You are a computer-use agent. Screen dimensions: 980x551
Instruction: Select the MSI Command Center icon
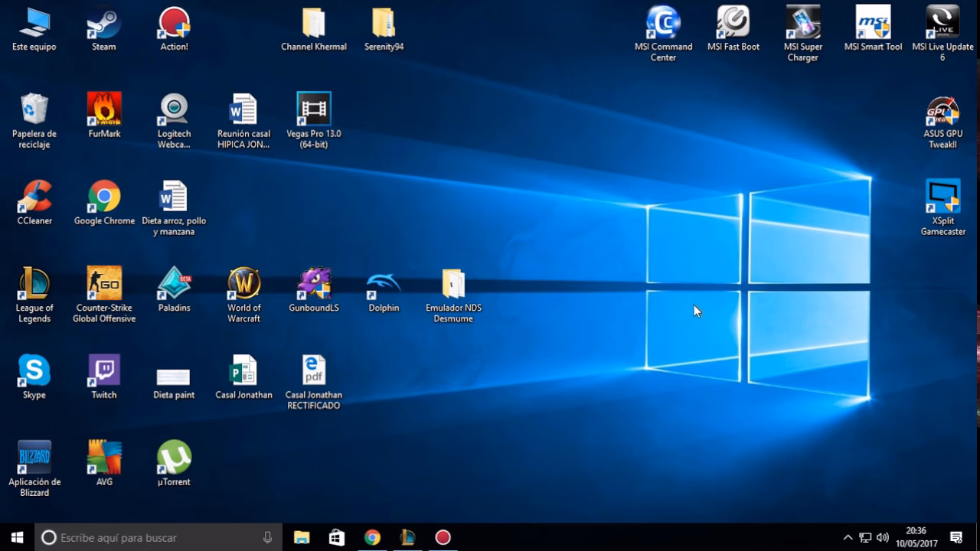pyautogui.click(x=663, y=33)
